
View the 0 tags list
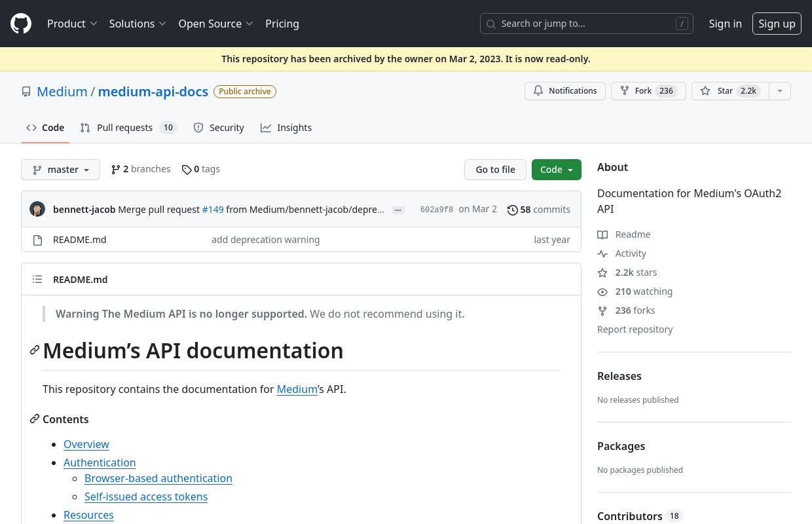tap(201, 169)
